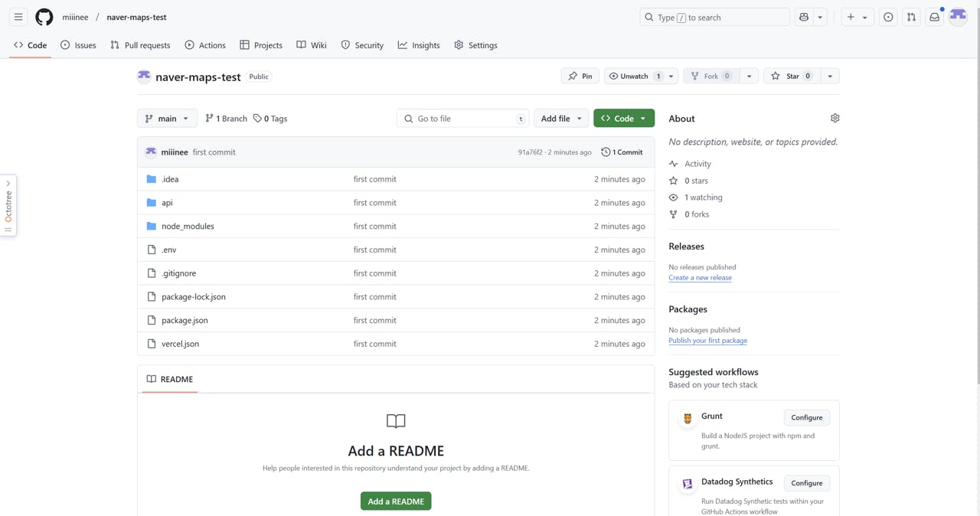Open the vercel.json file
The image size is (980, 516).
[x=180, y=344]
